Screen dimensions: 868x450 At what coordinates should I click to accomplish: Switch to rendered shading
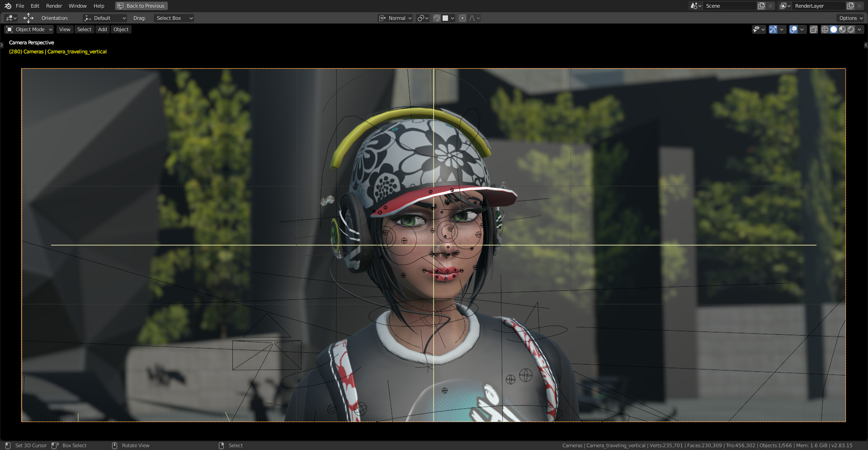[x=851, y=29]
